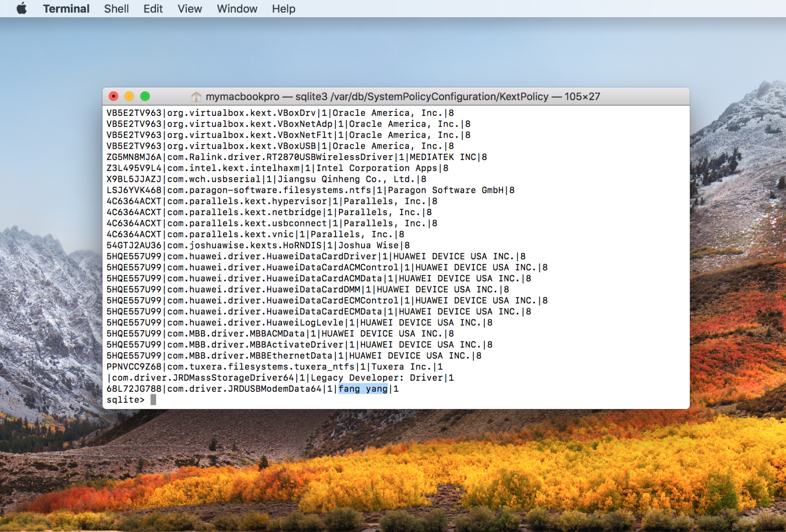The height and width of the screenshot is (532, 786).
Task: Click the JRDMassStorageDriver64 row
Action: (281, 378)
